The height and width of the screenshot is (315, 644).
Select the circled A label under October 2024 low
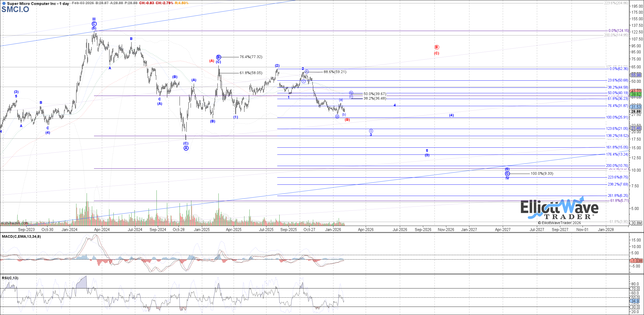tap(186, 148)
